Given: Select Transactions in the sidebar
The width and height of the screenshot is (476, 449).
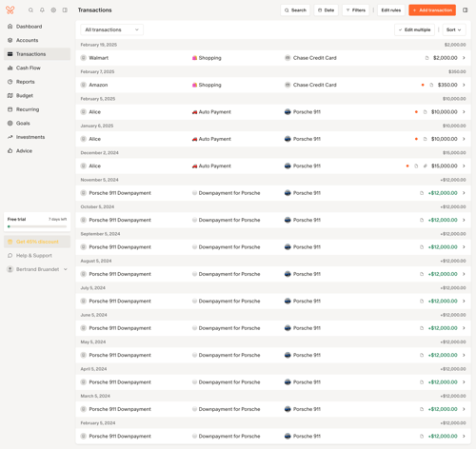Looking at the screenshot, I should (37, 54).
